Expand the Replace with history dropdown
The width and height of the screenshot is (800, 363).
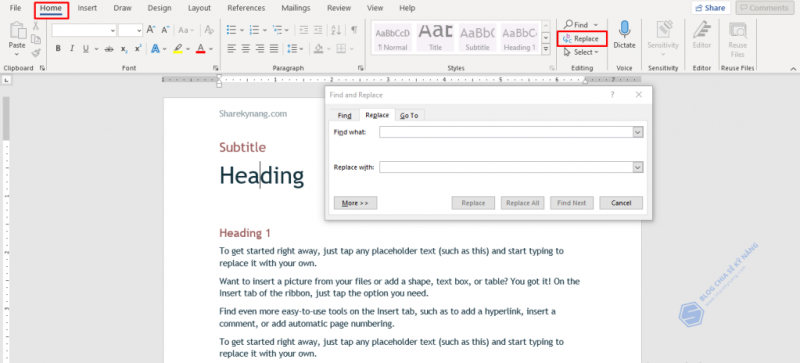(637, 167)
